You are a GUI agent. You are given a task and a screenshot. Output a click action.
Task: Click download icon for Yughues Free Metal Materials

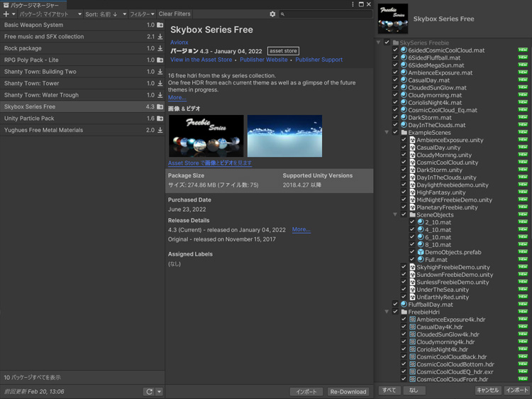pos(160,131)
